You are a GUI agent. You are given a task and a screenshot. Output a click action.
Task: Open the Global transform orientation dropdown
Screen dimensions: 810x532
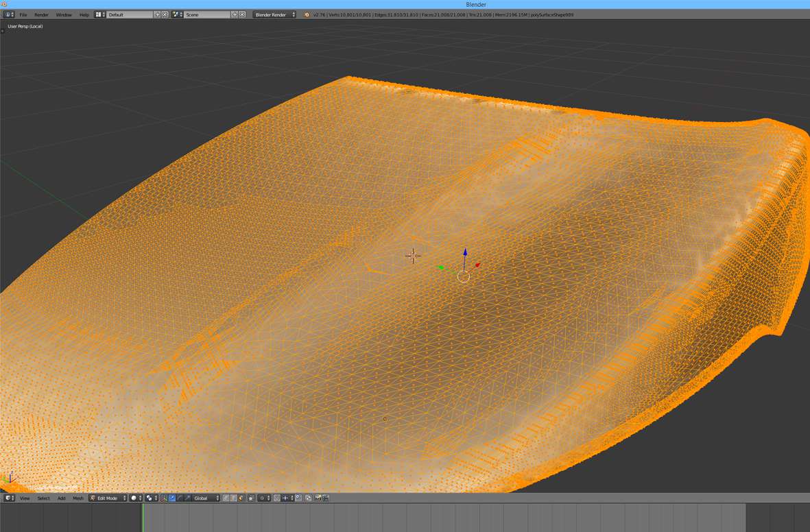[206, 498]
